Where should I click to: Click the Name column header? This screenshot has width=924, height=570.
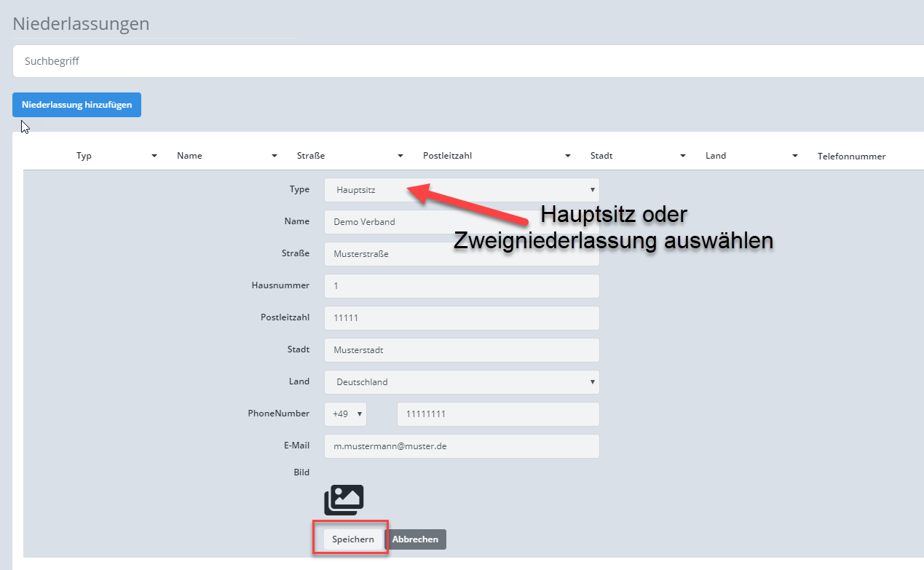(189, 156)
